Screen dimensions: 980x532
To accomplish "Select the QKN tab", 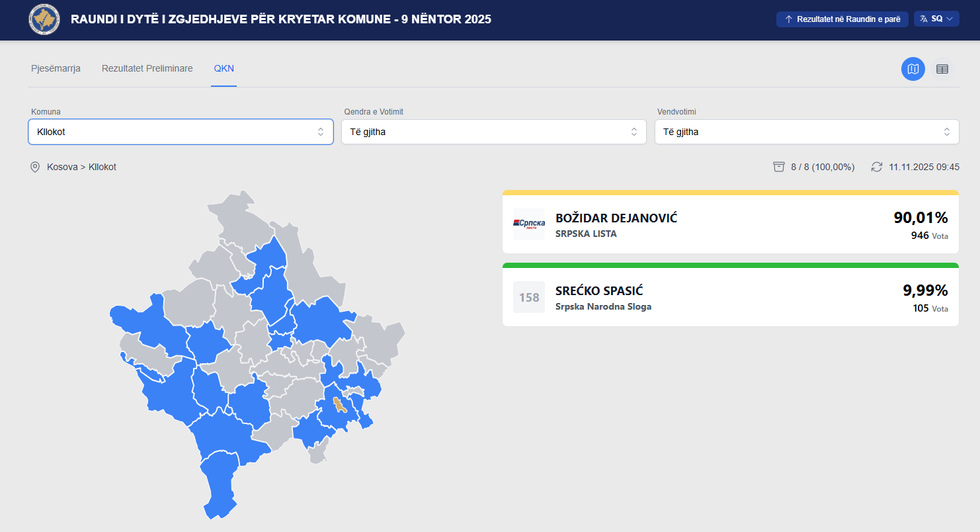I will click(223, 68).
